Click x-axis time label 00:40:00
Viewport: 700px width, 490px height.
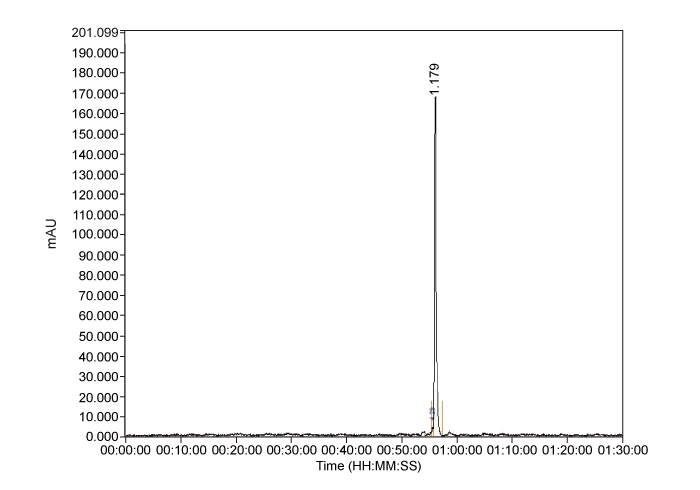[346, 450]
